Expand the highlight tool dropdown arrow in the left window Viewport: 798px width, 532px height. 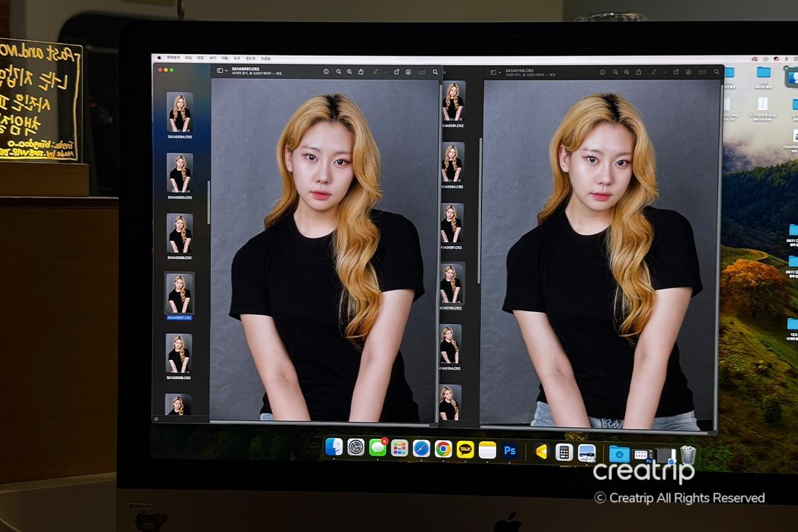[385, 72]
